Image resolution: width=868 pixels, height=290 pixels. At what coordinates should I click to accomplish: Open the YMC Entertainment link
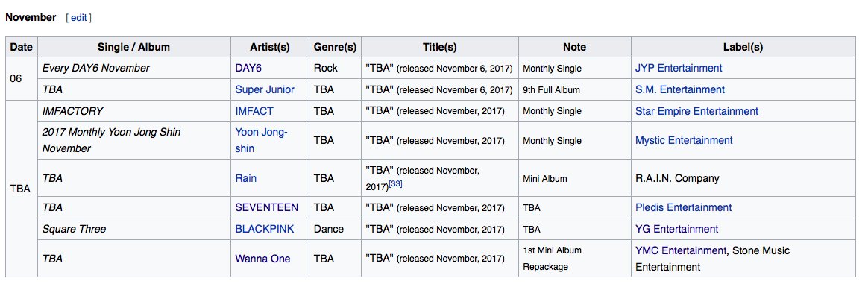[680, 250]
